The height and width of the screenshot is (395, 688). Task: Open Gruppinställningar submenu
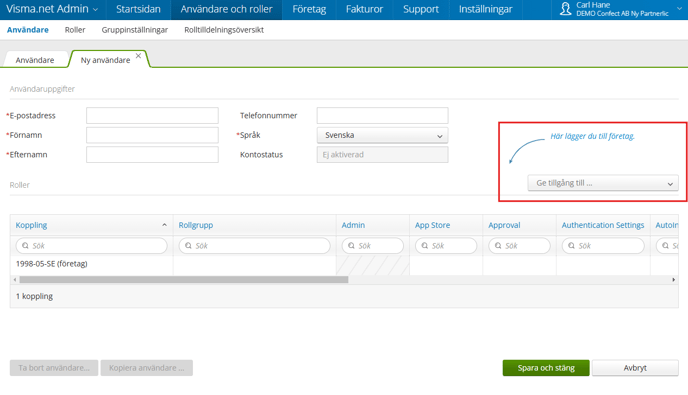pyautogui.click(x=135, y=30)
